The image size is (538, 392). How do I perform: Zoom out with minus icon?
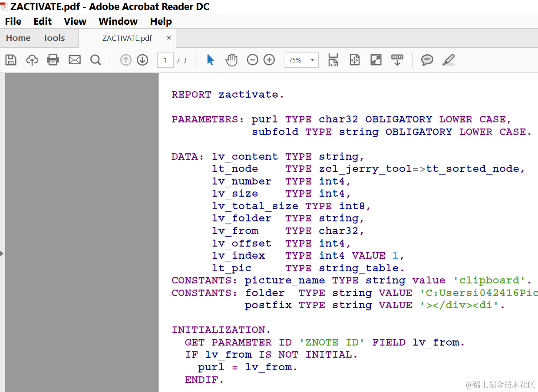(x=252, y=60)
